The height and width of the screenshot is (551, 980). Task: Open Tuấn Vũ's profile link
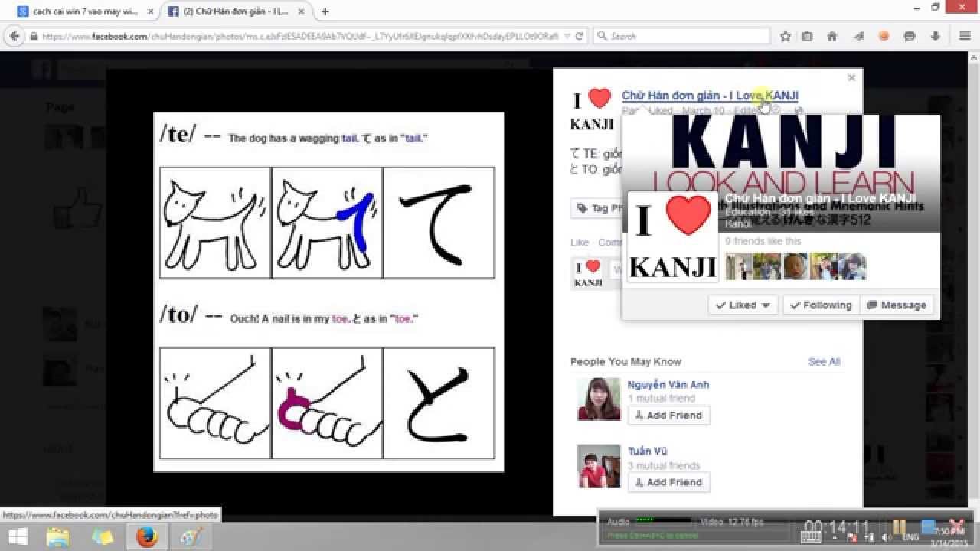[647, 451]
